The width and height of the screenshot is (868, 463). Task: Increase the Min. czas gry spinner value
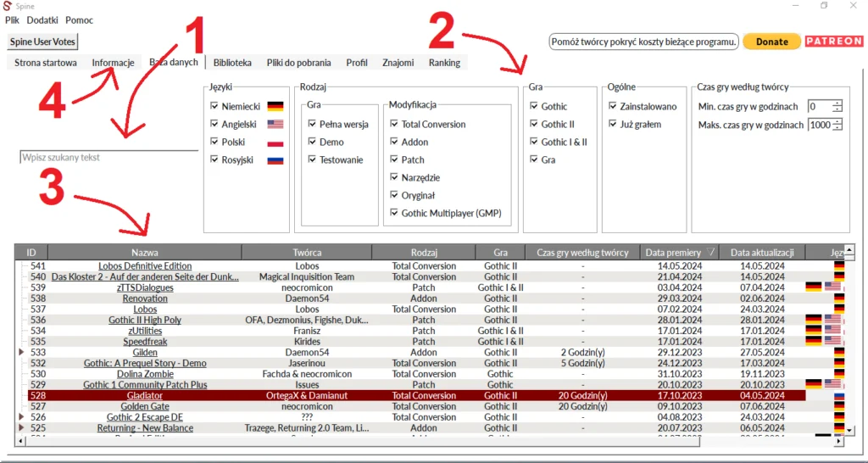click(837, 103)
